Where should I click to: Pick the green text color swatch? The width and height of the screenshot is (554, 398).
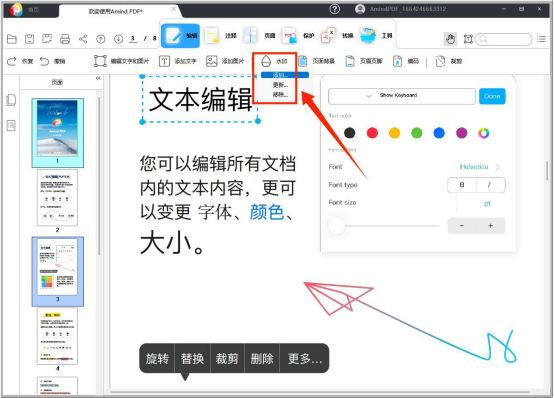[417, 133]
